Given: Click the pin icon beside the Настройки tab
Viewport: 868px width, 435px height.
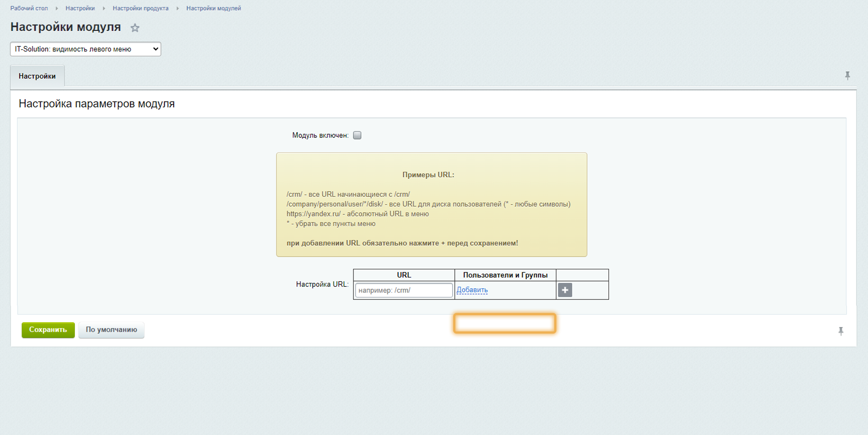Looking at the screenshot, I should tap(847, 76).
